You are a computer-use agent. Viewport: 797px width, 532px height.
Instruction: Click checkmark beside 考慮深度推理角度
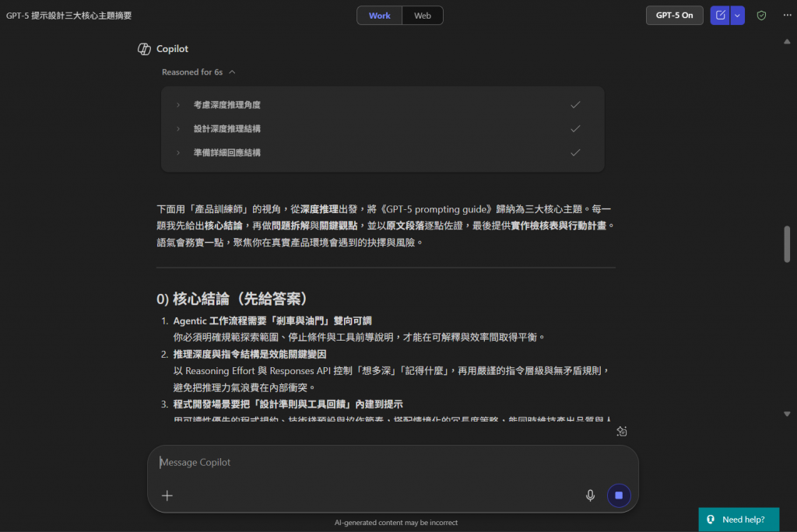pos(575,105)
